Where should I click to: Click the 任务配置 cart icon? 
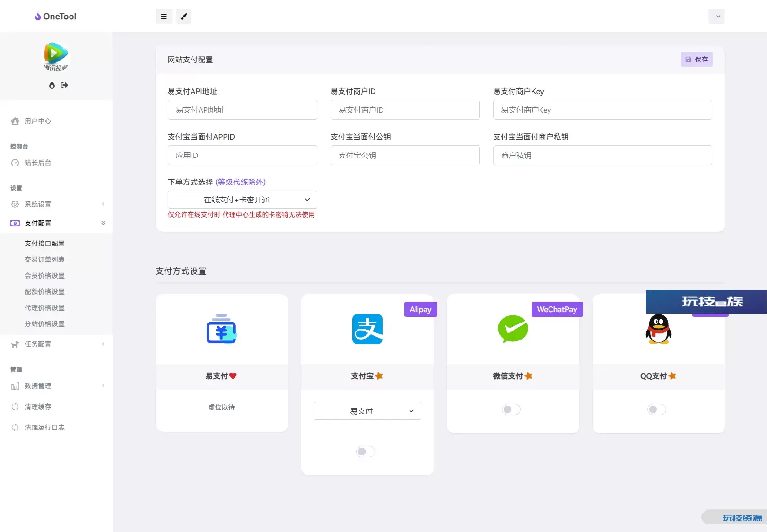pos(15,344)
